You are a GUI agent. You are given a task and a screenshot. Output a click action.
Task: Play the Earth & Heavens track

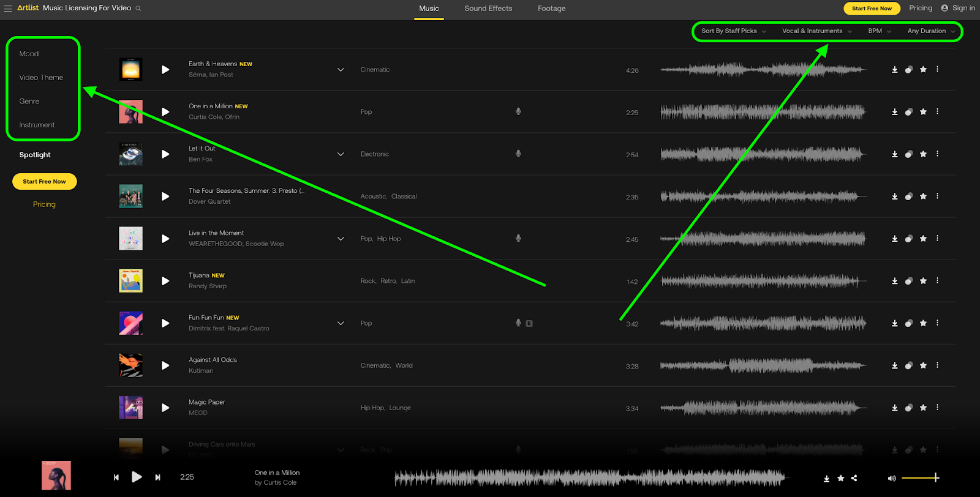165,70
